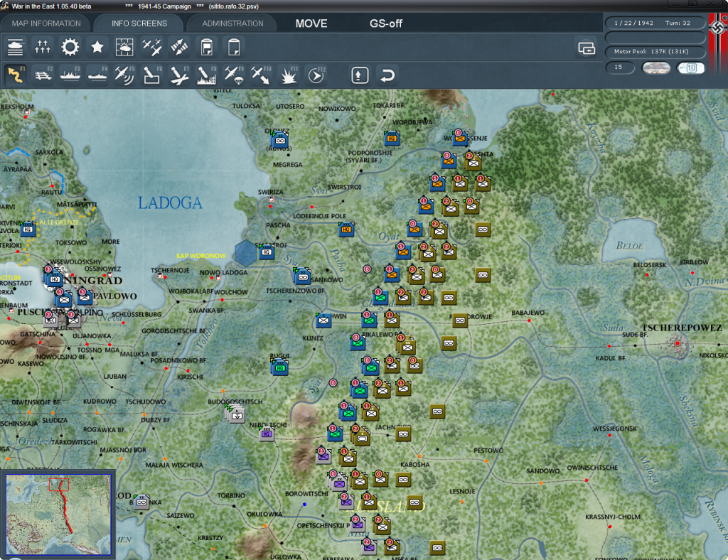Click the TULOKSA town label
728x560 pixels.
246,106
